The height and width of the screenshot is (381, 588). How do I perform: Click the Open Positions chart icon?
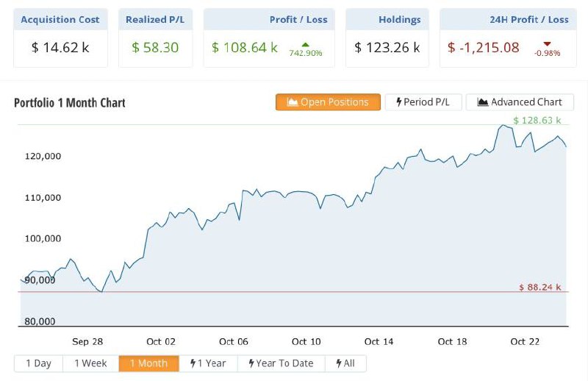click(292, 102)
